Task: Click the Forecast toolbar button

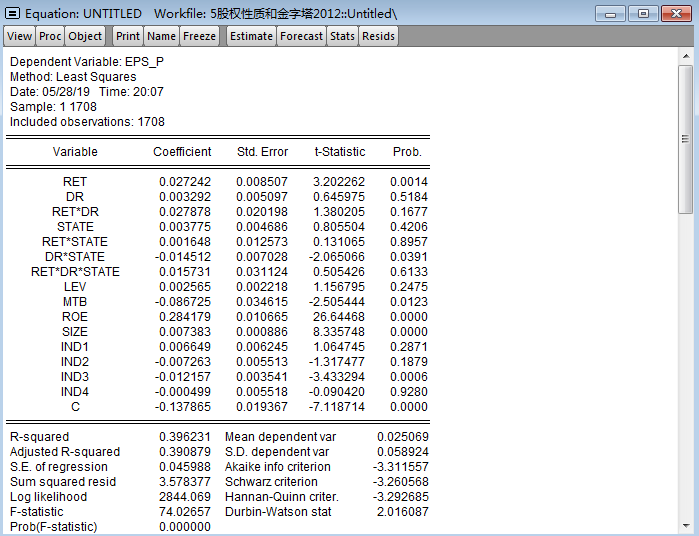Action: pos(301,36)
